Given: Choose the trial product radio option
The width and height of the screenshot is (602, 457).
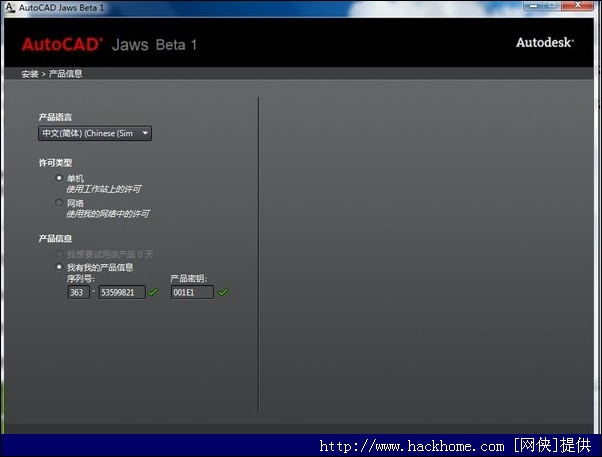Looking at the screenshot, I should tap(59, 254).
